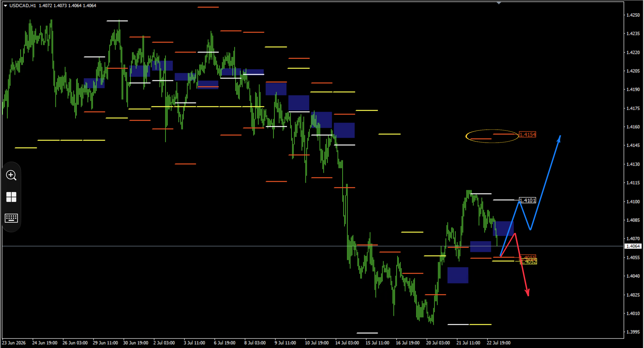
Task: Click the 1.4250 level on price scale
Action: [633, 15]
